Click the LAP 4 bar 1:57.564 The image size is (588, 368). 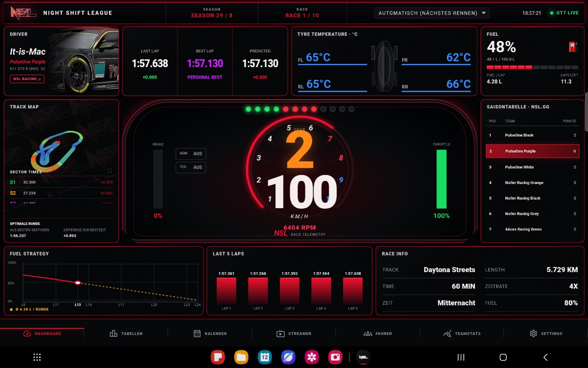coord(321,291)
